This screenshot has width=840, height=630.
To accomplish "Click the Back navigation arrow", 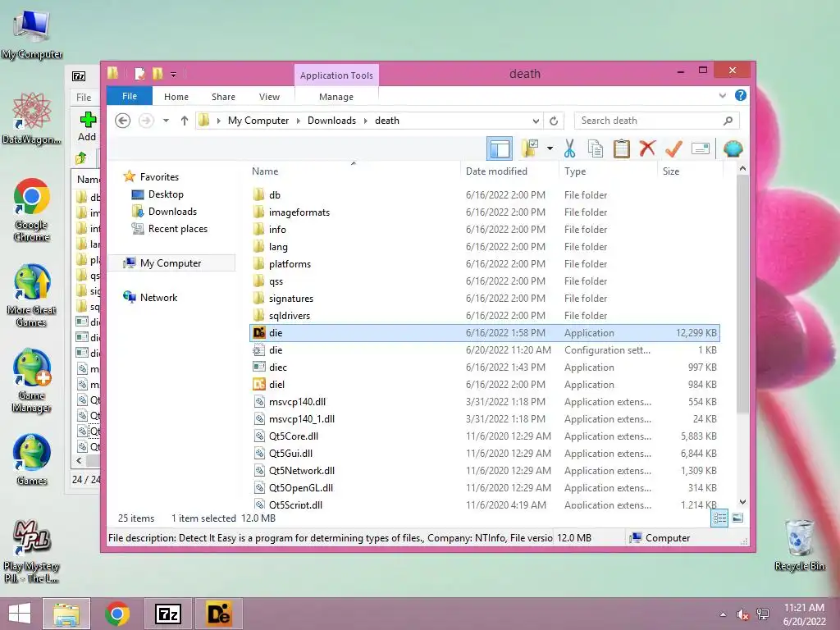I will pos(123,121).
